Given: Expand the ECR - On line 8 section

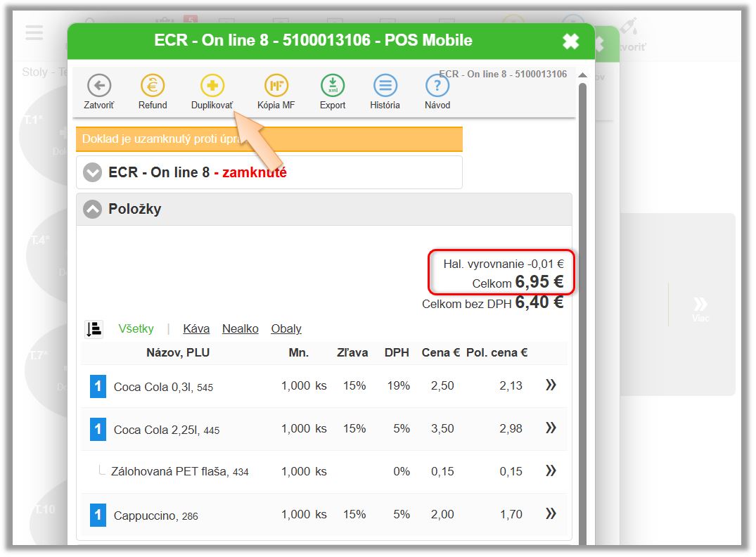Looking at the screenshot, I should pyautogui.click(x=93, y=173).
